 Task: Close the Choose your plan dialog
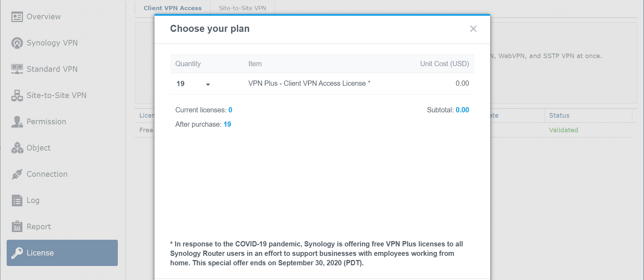(473, 29)
